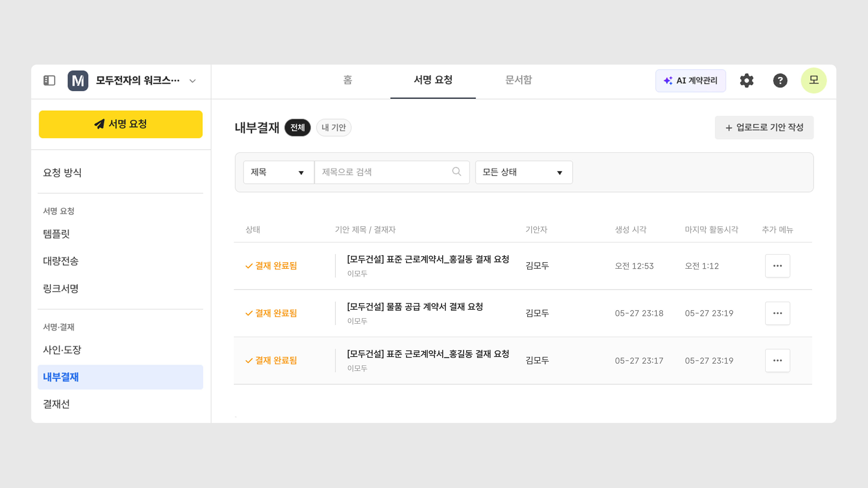This screenshot has height=488, width=868.
Task: Open the help question mark icon
Action: pos(780,80)
